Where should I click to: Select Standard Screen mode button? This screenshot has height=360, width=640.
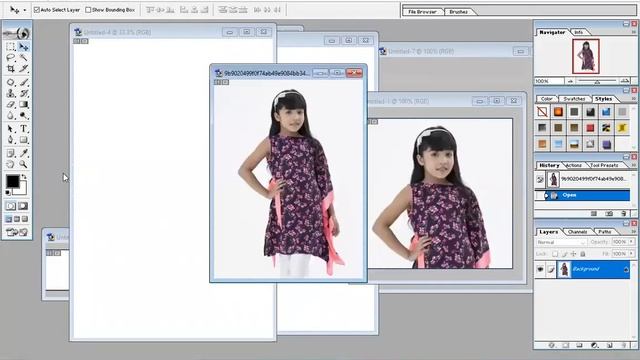click(x=9, y=219)
